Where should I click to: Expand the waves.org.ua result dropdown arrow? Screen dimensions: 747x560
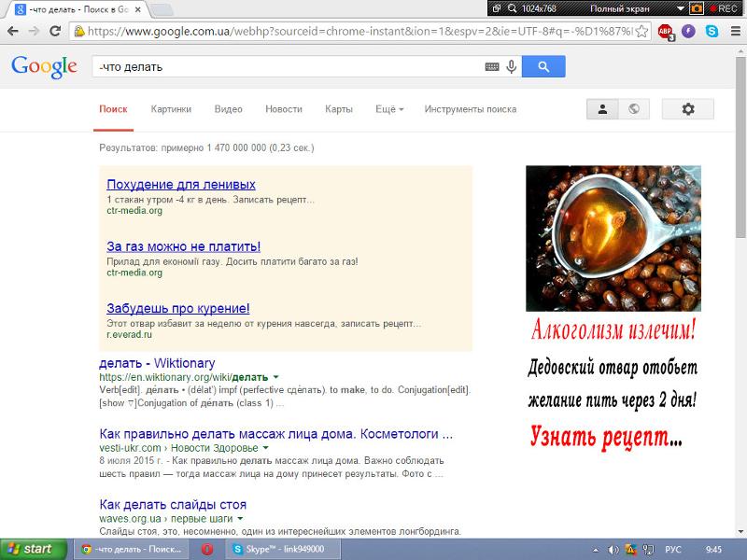240,519
